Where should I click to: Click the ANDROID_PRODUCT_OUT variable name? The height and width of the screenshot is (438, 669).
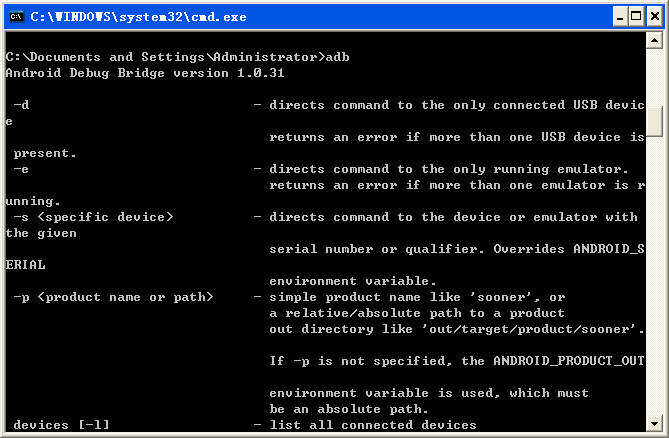pyautogui.click(x=569, y=361)
